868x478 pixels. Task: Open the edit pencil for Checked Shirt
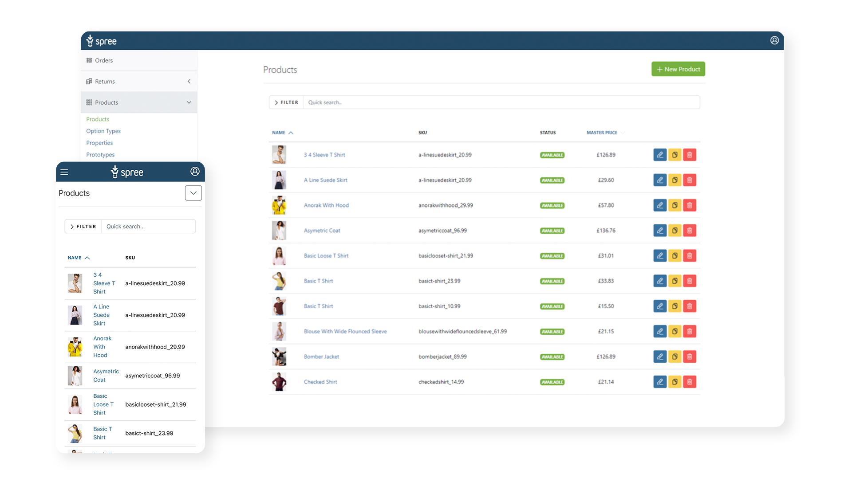[x=660, y=381]
